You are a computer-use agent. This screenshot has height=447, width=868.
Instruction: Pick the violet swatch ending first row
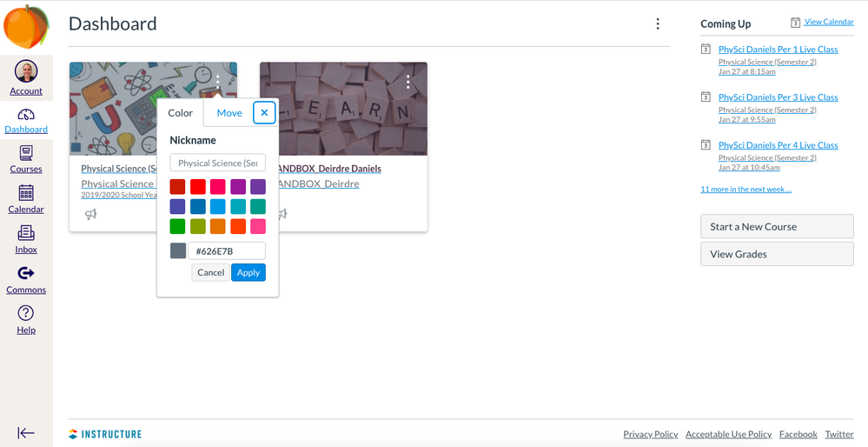click(x=258, y=187)
